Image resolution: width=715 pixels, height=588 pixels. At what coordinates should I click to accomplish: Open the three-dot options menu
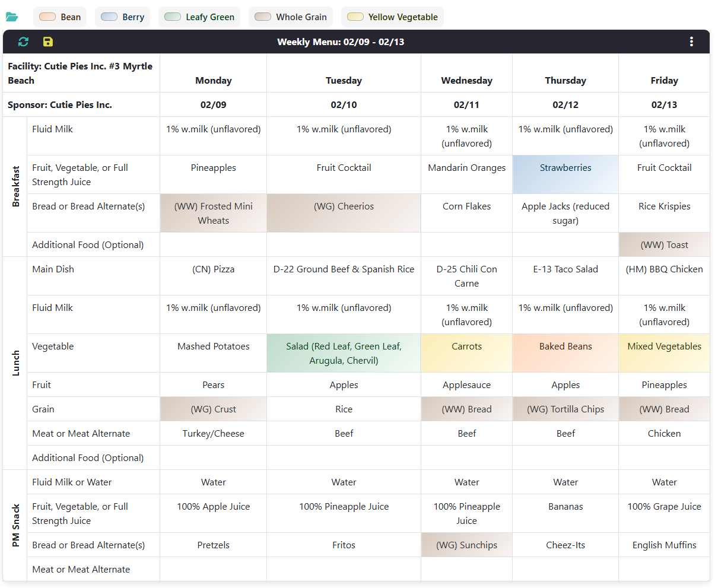[x=691, y=42]
